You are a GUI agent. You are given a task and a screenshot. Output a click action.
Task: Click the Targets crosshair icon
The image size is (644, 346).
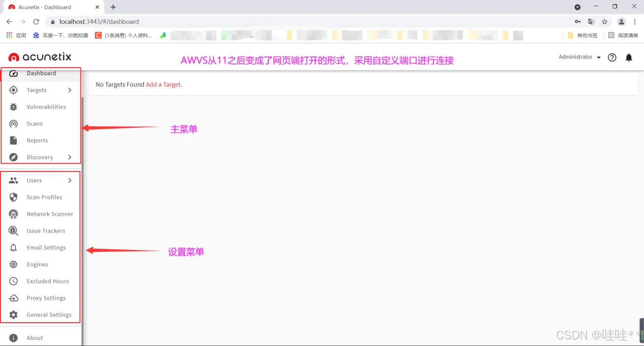pos(14,90)
